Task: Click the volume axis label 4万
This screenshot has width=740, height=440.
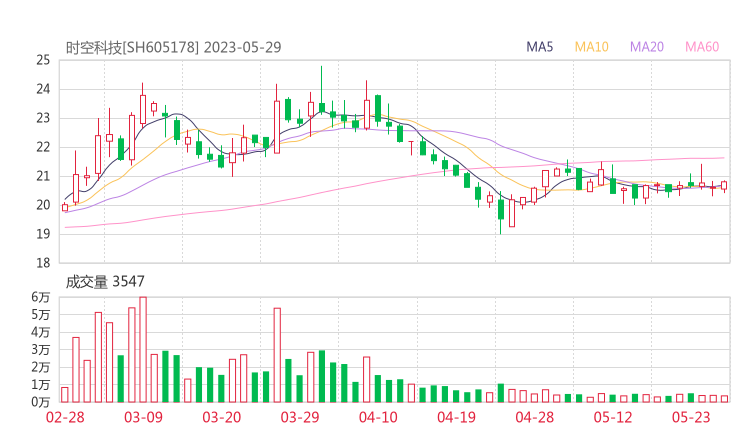Action: [41, 332]
